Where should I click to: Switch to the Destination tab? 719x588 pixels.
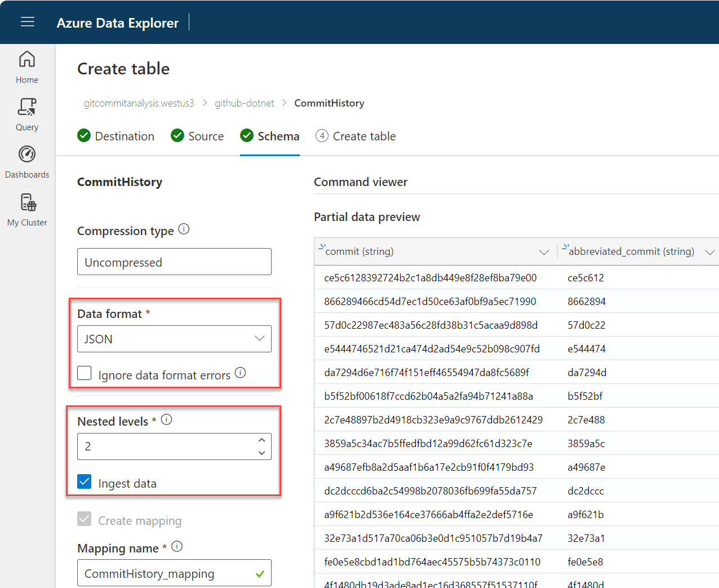pyautogui.click(x=116, y=136)
